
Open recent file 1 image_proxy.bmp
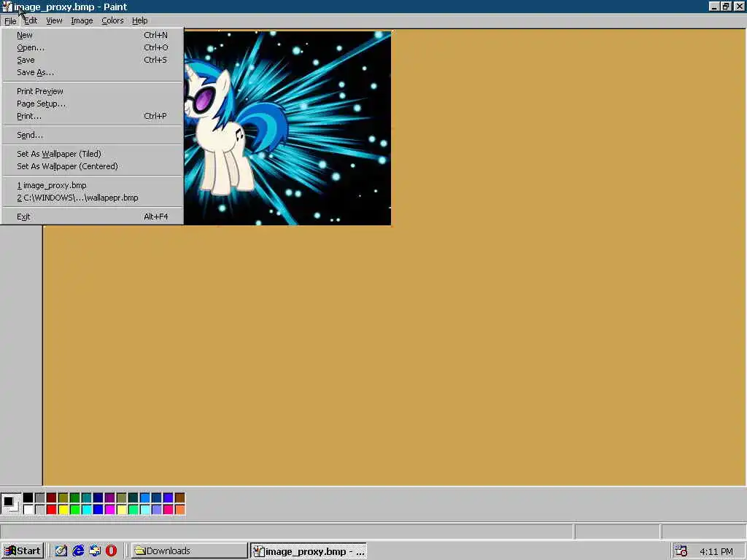(x=92, y=185)
